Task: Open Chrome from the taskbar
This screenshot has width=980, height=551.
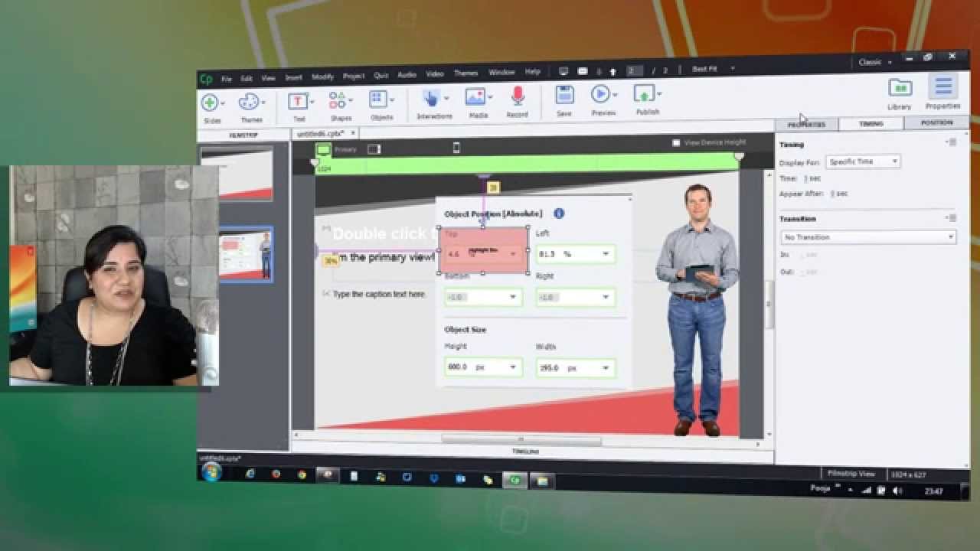Action: click(x=302, y=475)
